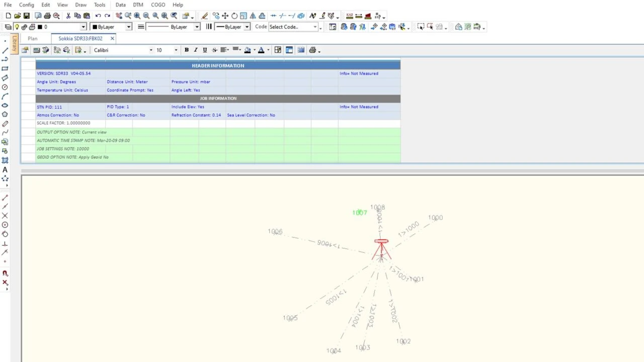The height and width of the screenshot is (362, 644).
Task: Select the Sokkia SDR33:FBK02 tab
Action: click(x=80, y=38)
